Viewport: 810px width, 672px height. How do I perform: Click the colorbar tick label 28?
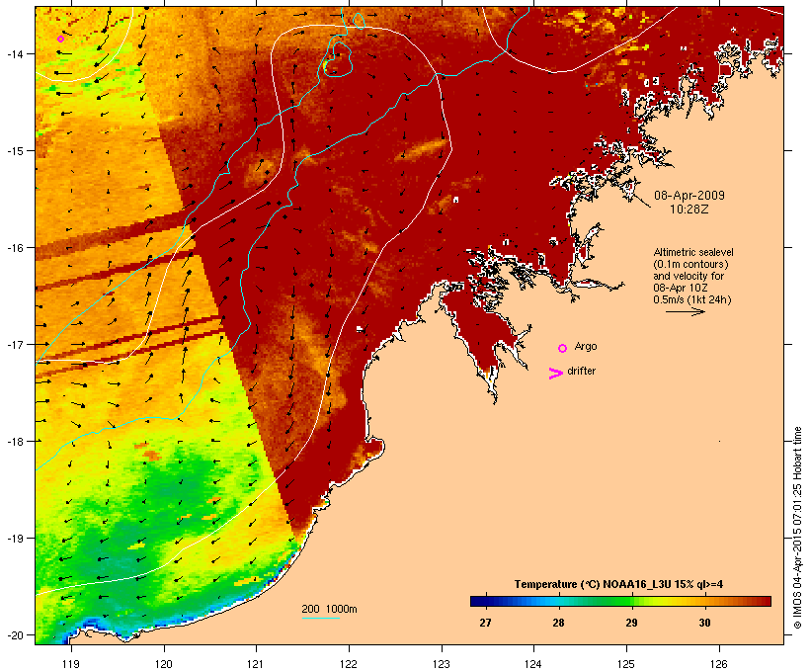[558, 623]
